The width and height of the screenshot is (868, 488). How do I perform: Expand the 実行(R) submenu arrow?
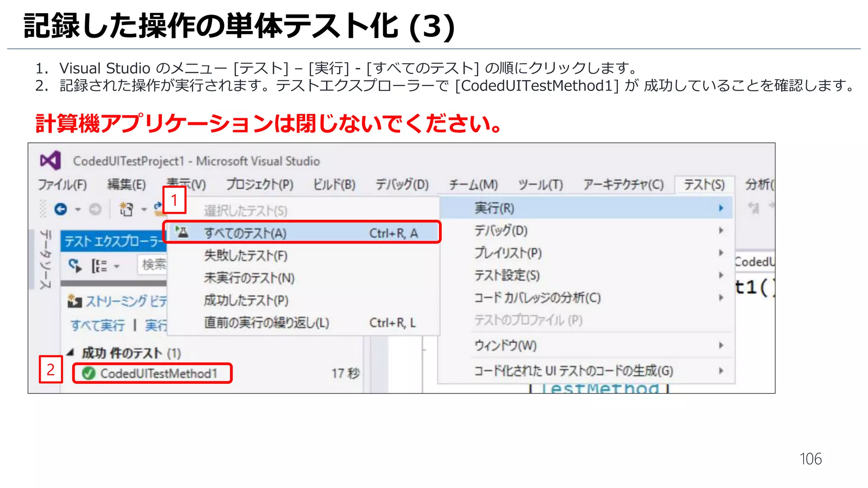(721, 208)
